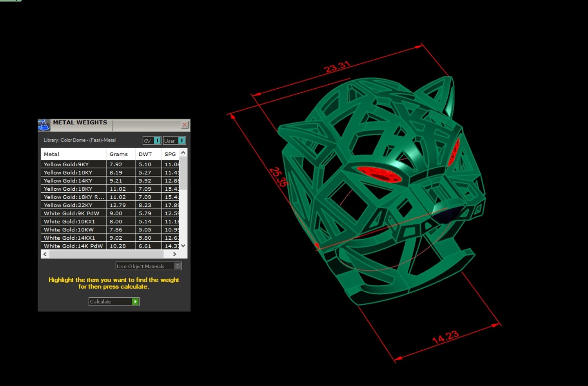The image size is (588, 386).
Task: Click the 8.19 grams cell
Action: pos(121,173)
